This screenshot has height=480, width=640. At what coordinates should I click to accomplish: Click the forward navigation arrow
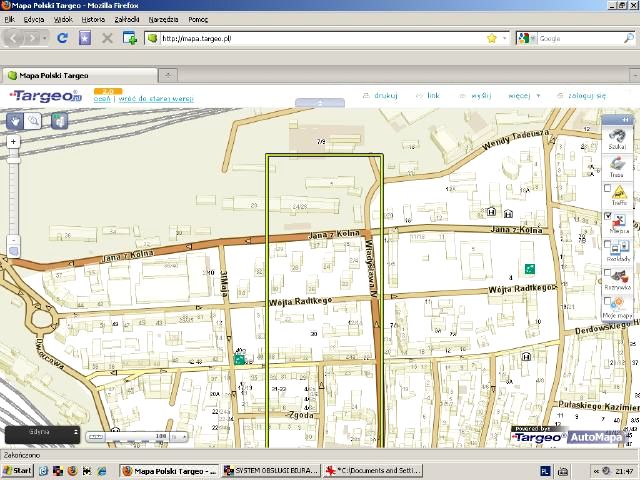coord(31,38)
